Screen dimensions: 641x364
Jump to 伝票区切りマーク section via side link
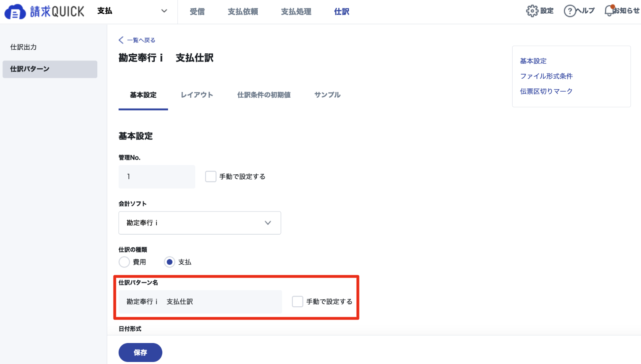pos(546,92)
